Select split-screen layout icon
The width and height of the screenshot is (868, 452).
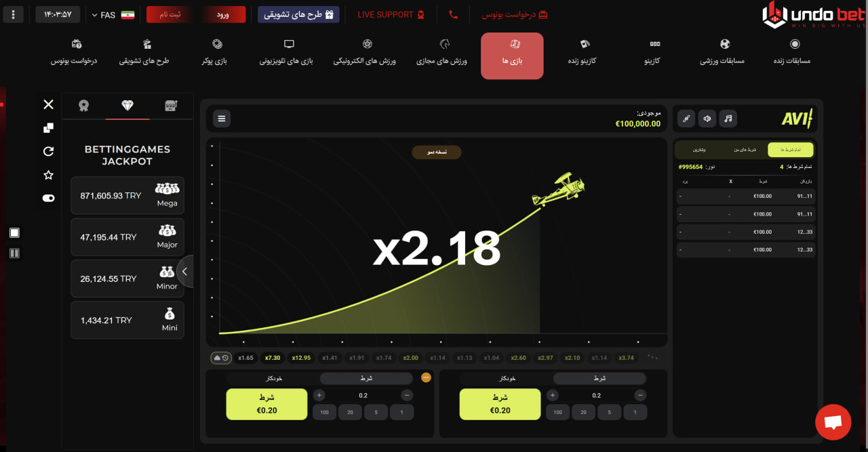coord(14,253)
